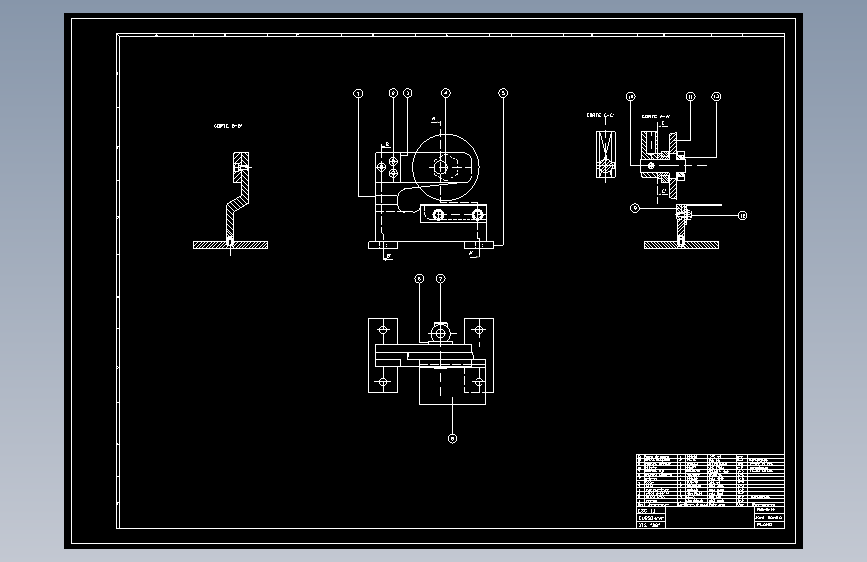The width and height of the screenshot is (867, 562).
Task: Click the item balloon numbered 1
Action: [x=358, y=93]
